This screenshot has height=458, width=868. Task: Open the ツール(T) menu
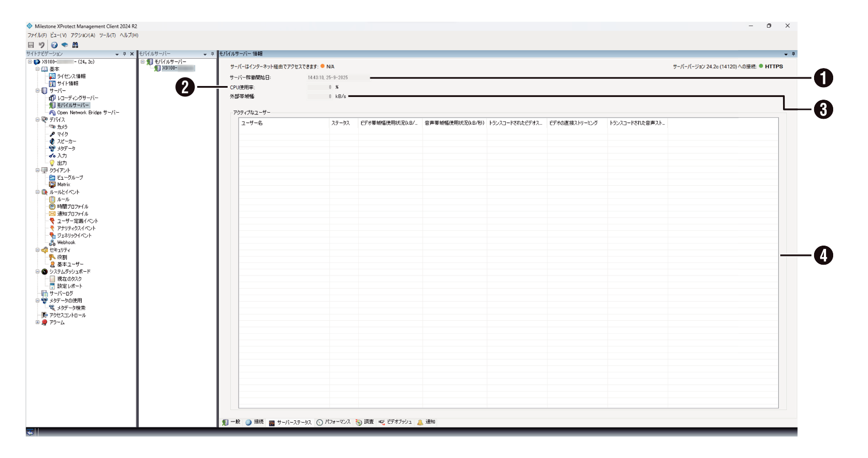(x=107, y=35)
